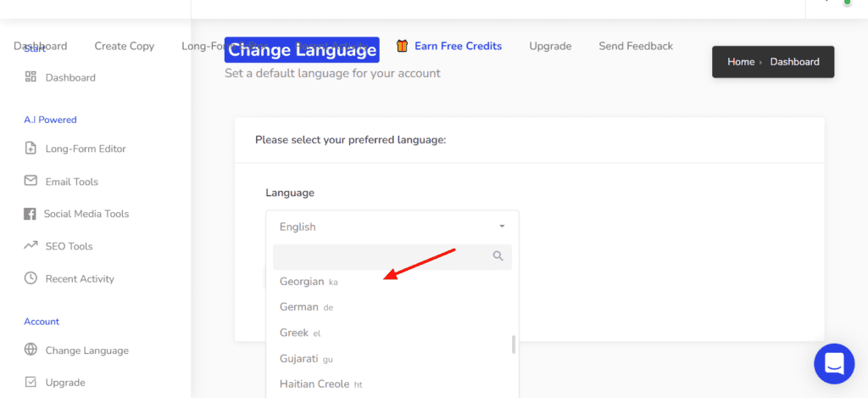
Task: Click the Long-Form Editor document icon
Action: coord(31,149)
